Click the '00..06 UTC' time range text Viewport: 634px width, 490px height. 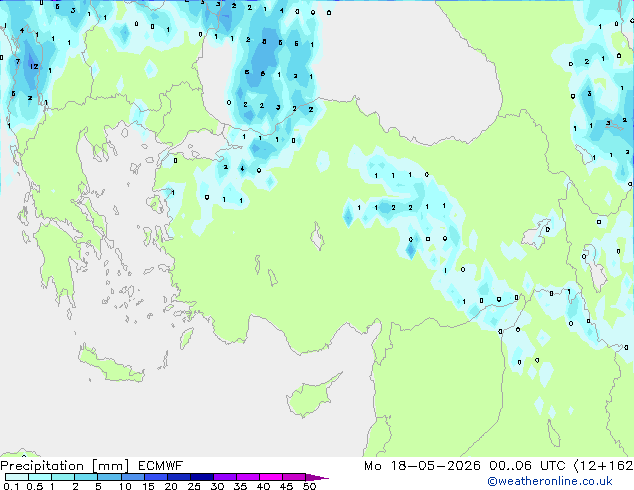(527, 466)
